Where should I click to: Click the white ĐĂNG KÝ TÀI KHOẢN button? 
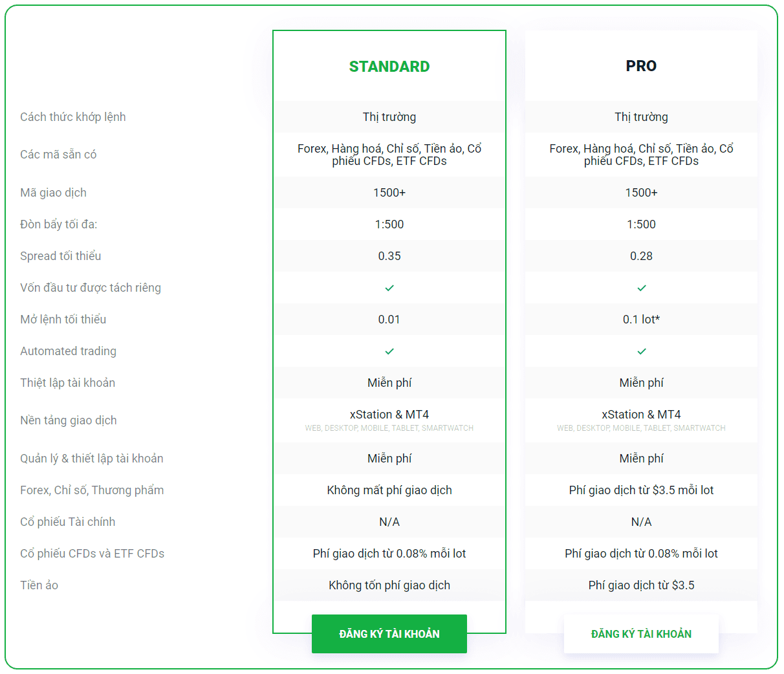pos(641,634)
